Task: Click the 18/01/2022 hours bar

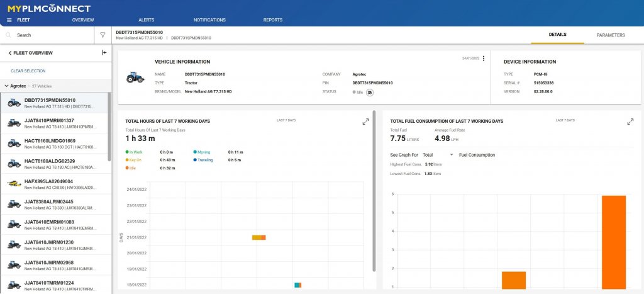Action: [x=297, y=285]
